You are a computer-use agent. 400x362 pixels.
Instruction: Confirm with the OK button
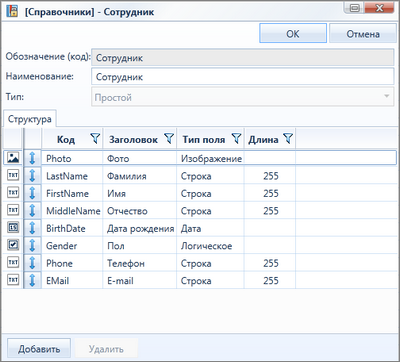pos(293,33)
